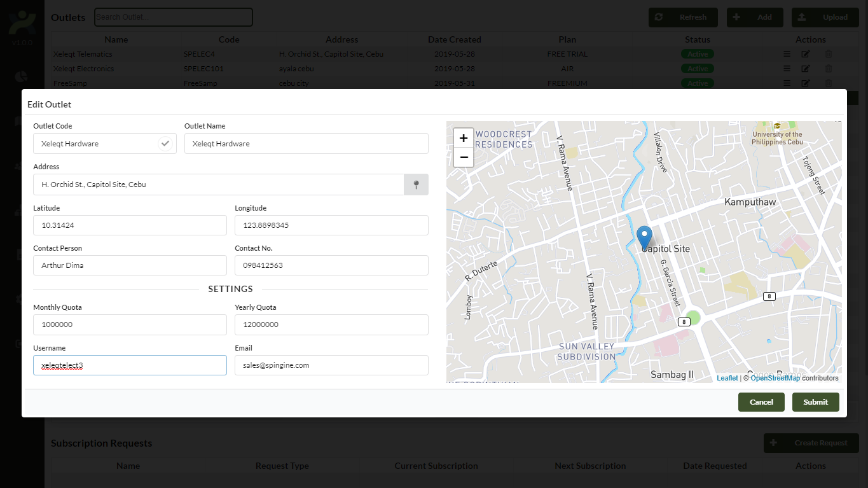Open the hamburger actions icon for Xeleqt Electronics
This screenshot has height=488, width=868.
(x=787, y=68)
